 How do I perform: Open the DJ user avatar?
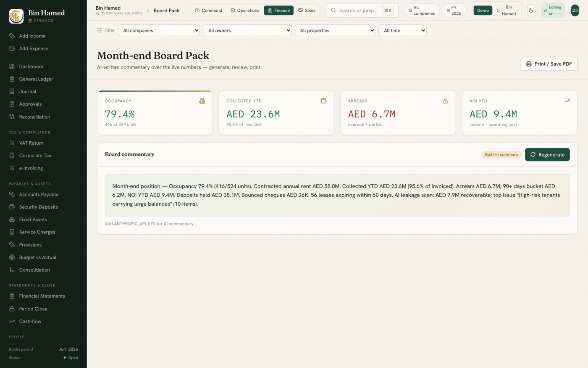pos(575,11)
